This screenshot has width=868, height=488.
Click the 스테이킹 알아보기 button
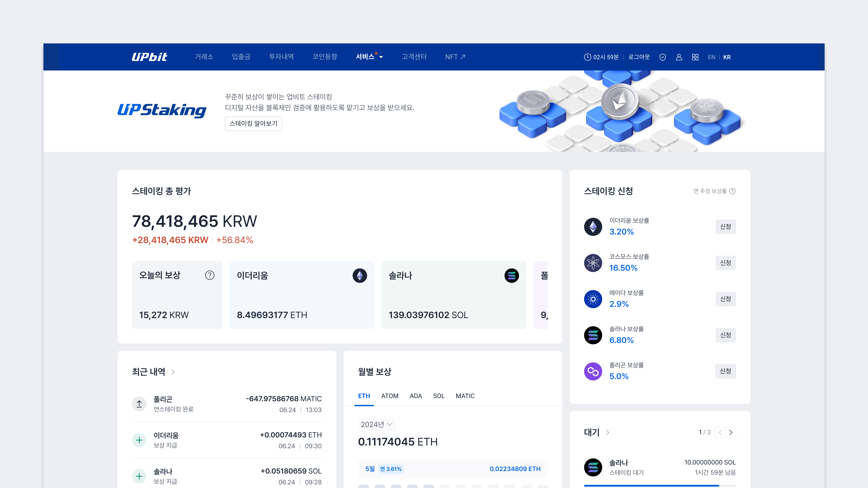[x=253, y=124]
